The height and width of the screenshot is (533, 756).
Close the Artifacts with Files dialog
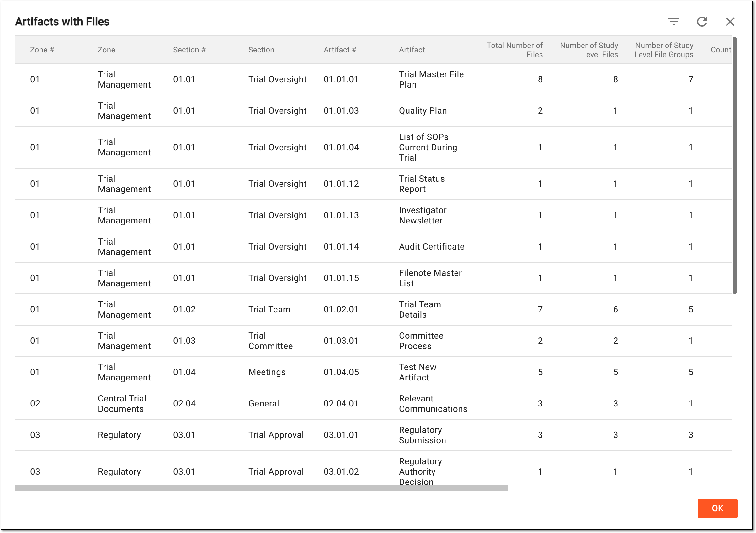[730, 22]
